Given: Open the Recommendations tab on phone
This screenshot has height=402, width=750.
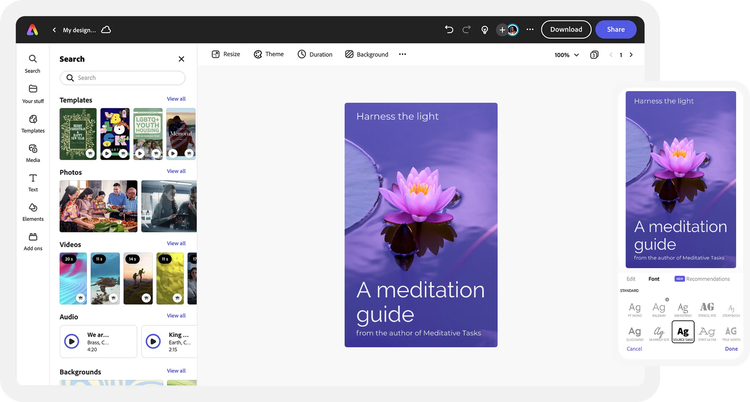Looking at the screenshot, I should point(702,279).
